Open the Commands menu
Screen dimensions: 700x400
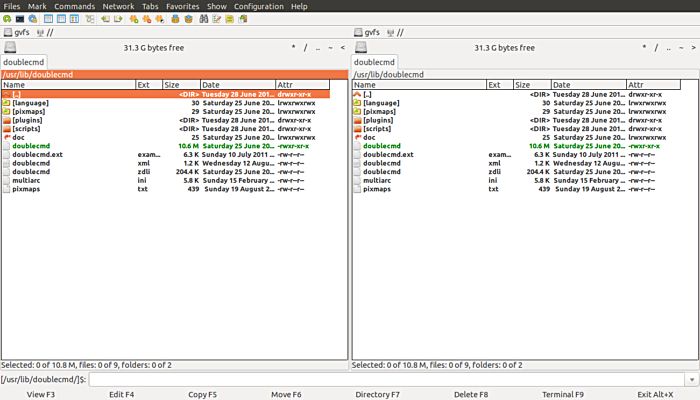point(74,6)
